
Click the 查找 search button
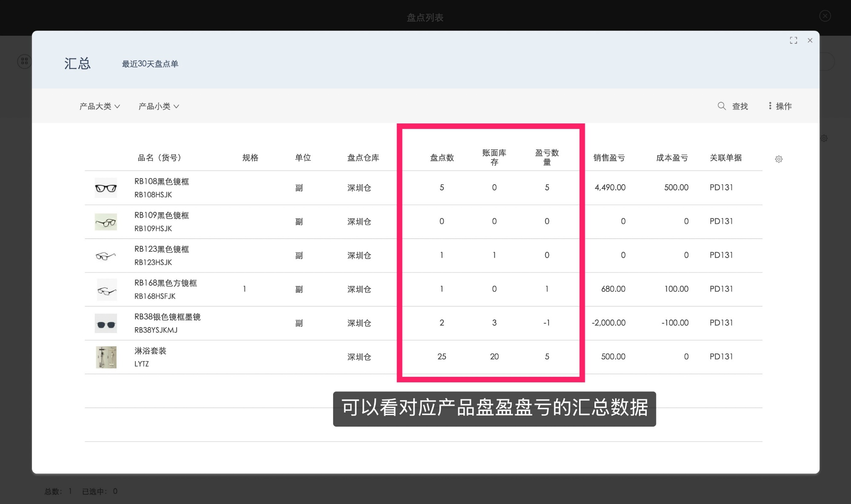pos(740,106)
